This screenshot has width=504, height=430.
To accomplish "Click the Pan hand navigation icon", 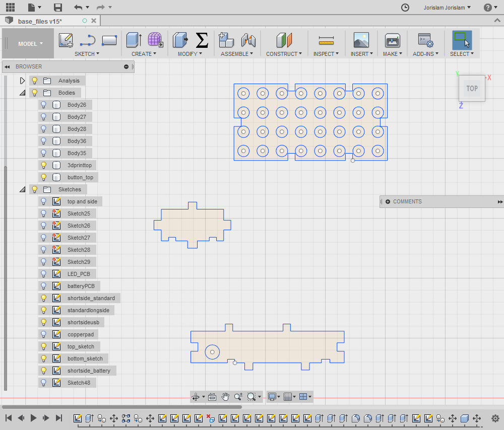I will 225,397.
